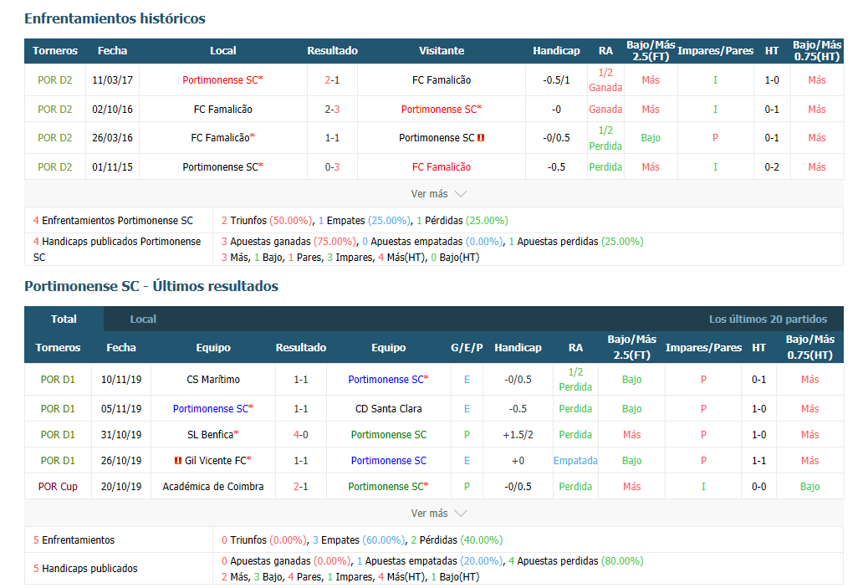The image size is (868, 588).
Task: Click the 2-1 result for Académica de Coimbra
Action: tap(300, 486)
